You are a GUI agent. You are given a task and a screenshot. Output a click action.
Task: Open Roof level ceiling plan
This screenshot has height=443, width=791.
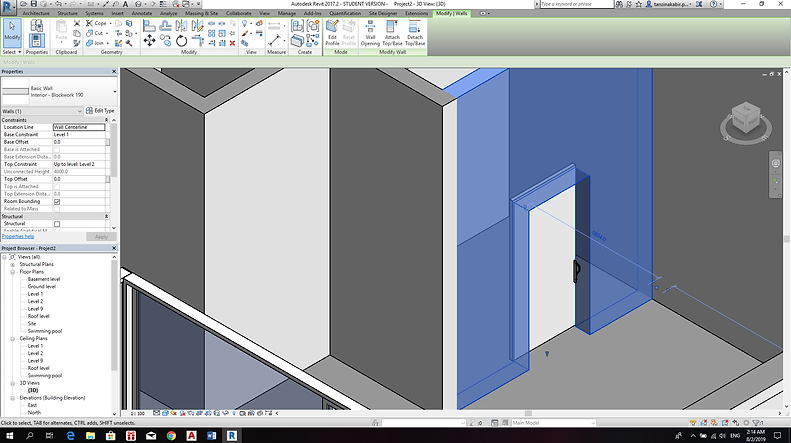coord(39,368)
